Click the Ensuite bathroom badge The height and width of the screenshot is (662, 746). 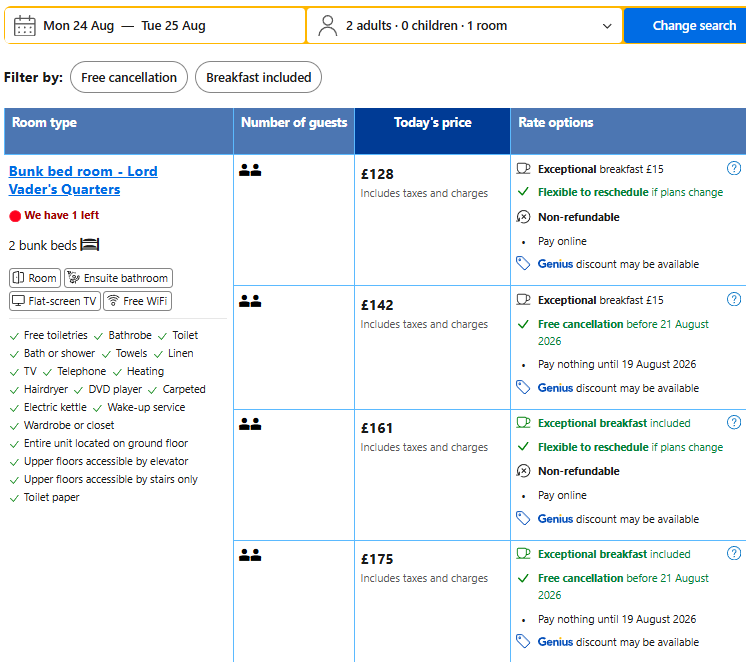tap(118, 278)
